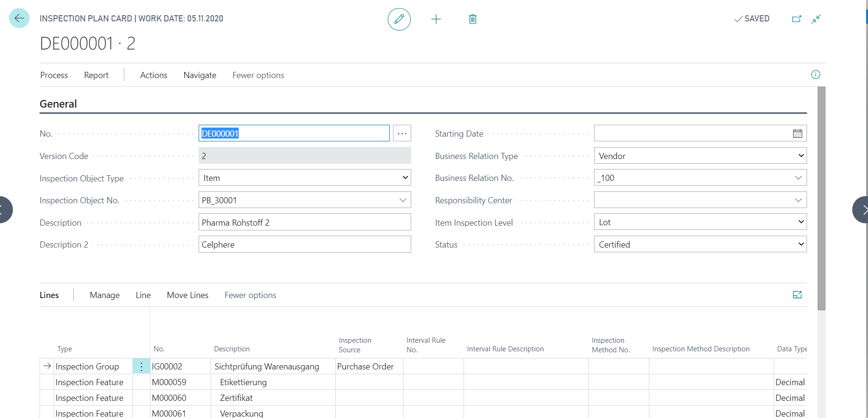Image resolution: width=868 pixels, height=418 pixels.
Task: Open the info factbox icon
Action: 816,74
